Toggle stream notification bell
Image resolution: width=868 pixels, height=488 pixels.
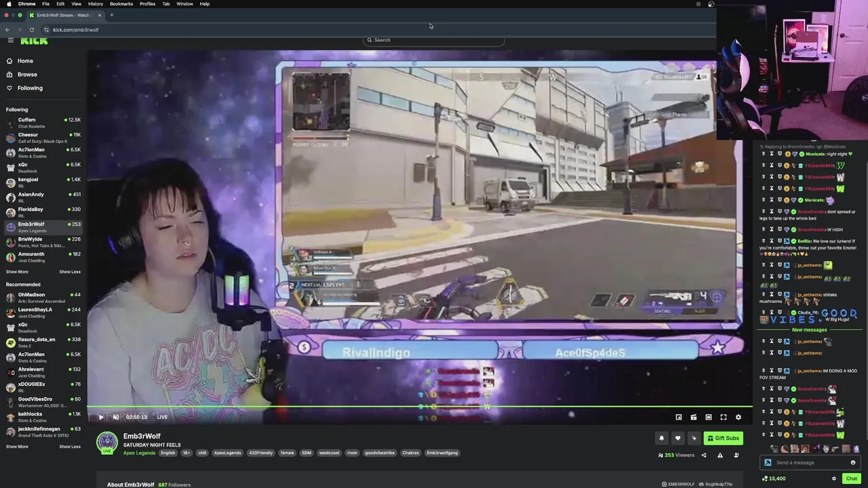point(662,438)
